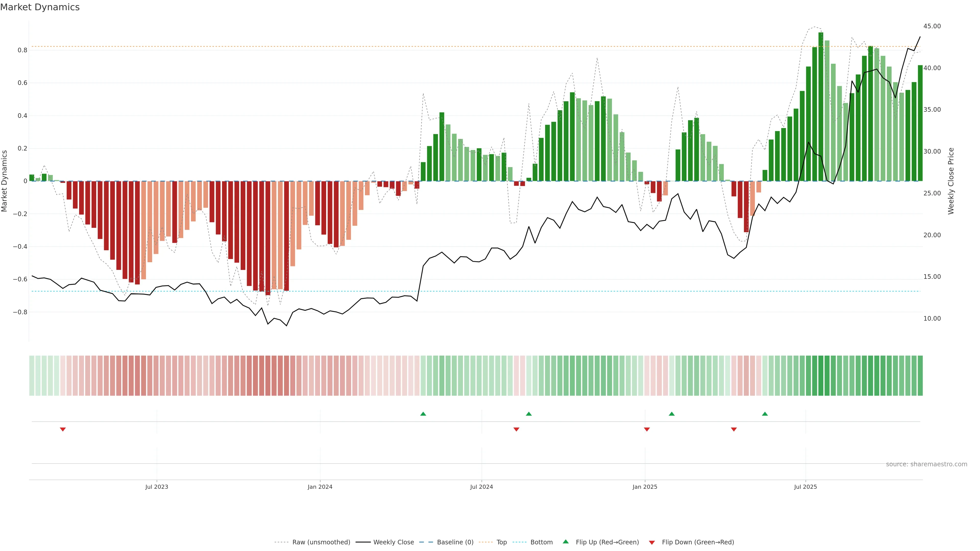Image resolution: width=980 pixels, height=551 pixels.
Task: Click the tallest green bar after Jul 2025
Action: pyautogui.click(x=820, y=106)
